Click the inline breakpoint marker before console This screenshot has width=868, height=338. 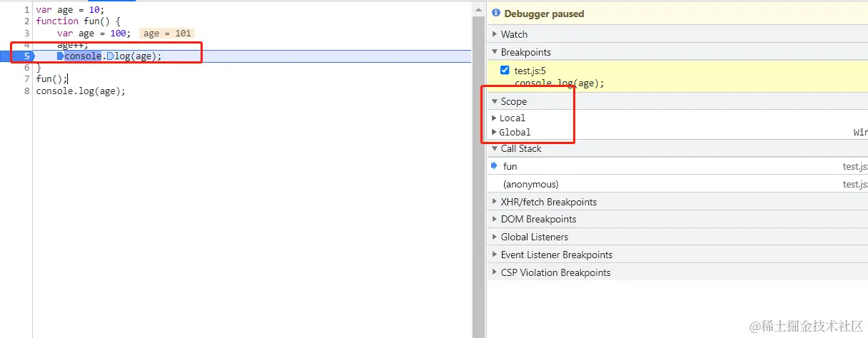(x=61, y=56)
